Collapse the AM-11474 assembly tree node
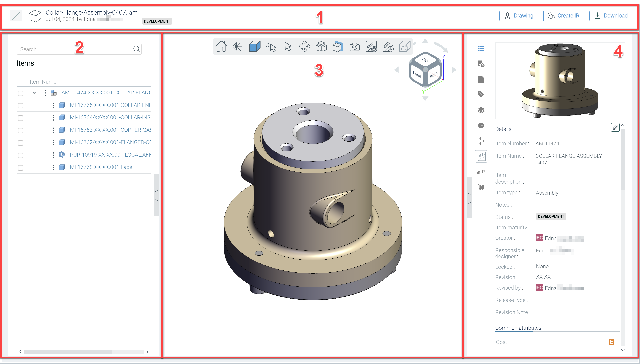This screenshot has width=640, height=364. point(34,93)
